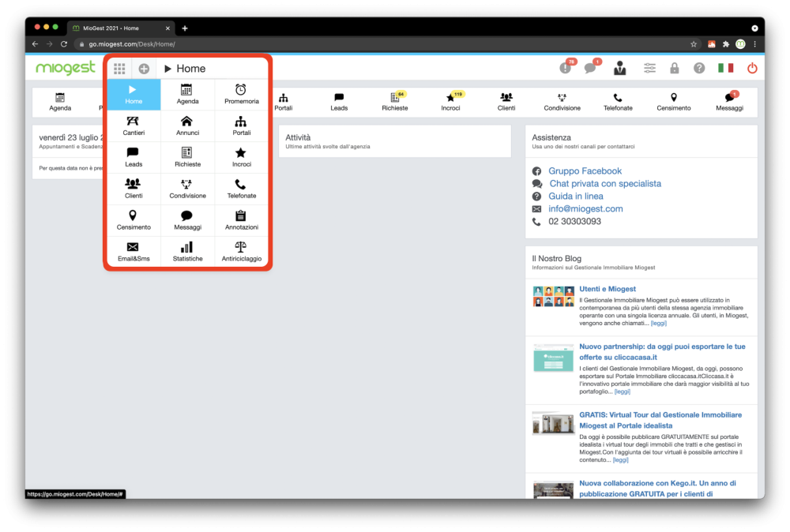Toggle the app grid launcher icon
Screen dimensions: 790x532
(119, 69)
